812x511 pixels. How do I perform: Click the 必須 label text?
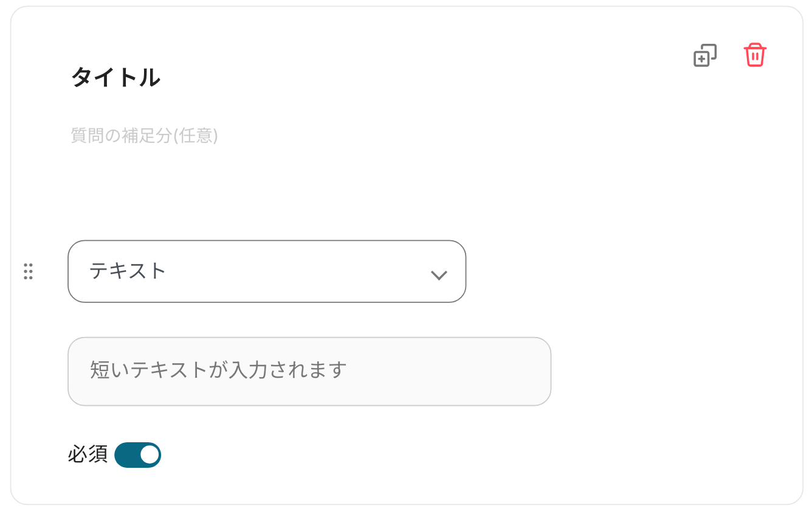click(x=88, y=454)
